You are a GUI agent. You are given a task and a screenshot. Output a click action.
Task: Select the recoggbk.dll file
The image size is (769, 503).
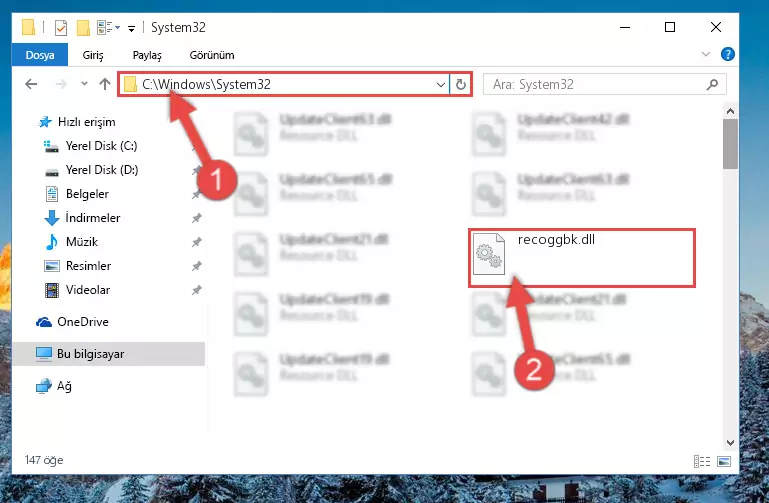[582, 258]
